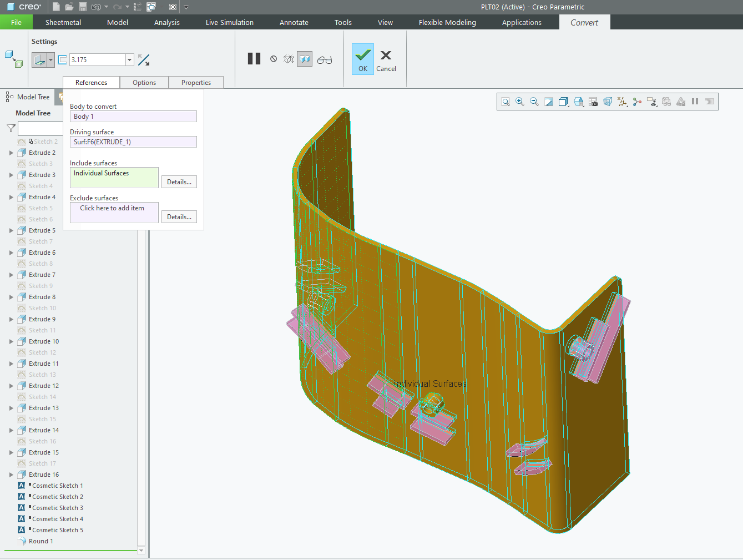Open the Zoom In tool in graphics toolbar

(x=520, y=102)
